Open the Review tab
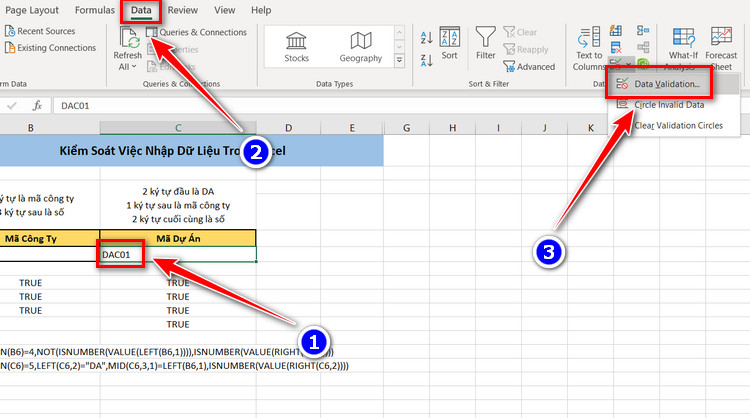The image size is (750, 418). point(182,10)
